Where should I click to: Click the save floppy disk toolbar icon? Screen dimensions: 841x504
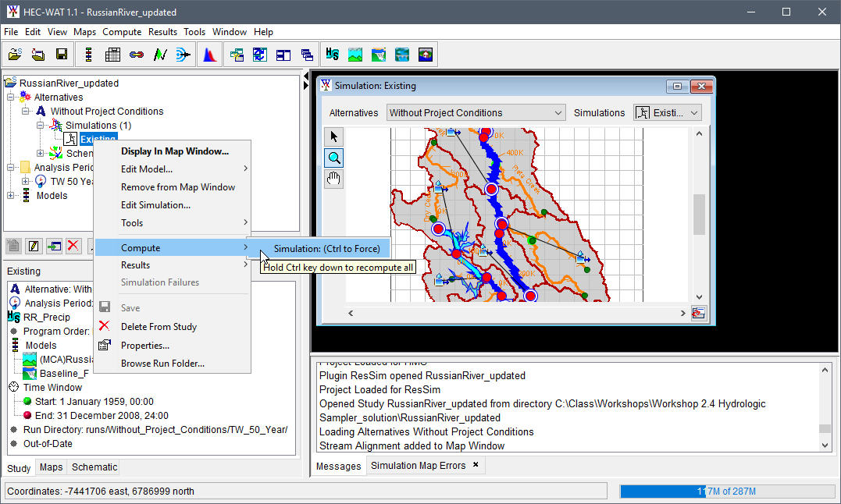tap(62, 55)
